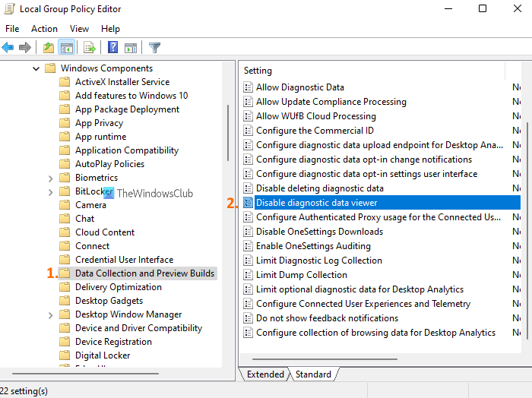Select Data Collection and Preview Builds folder

(144, 273)
